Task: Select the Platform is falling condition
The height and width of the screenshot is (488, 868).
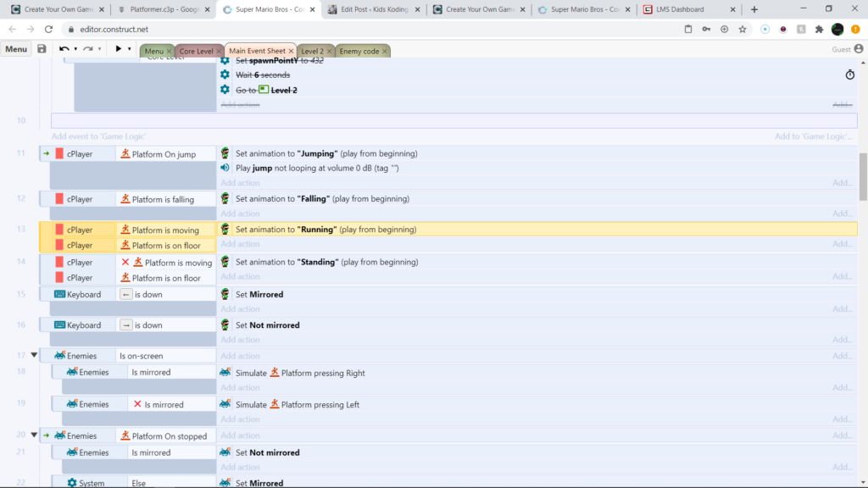Action: 166,199
